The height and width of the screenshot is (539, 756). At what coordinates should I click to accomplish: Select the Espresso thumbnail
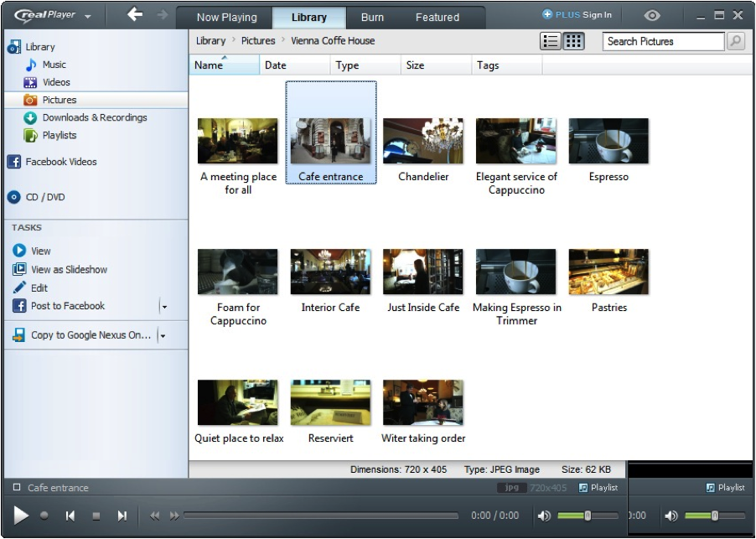pos(608,141)
